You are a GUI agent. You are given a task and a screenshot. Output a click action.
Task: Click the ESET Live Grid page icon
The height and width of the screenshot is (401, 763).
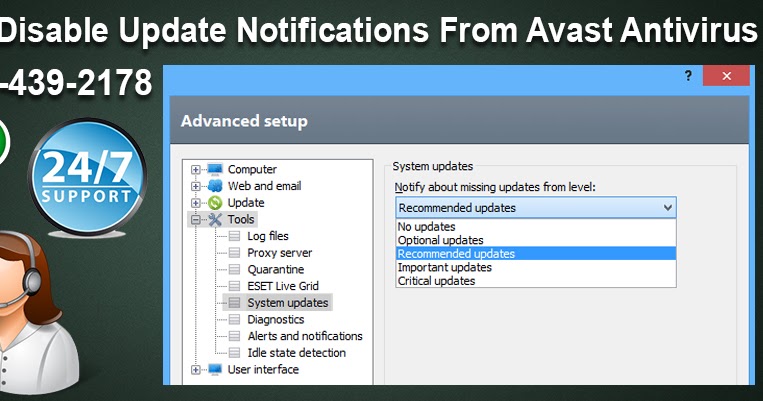point(235,286)
